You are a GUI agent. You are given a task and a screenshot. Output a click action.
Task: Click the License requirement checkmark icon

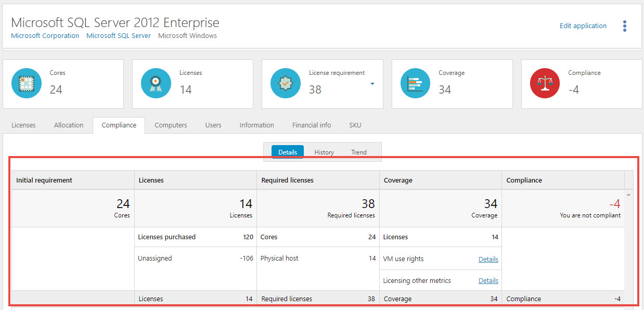[x=286, y=83]
